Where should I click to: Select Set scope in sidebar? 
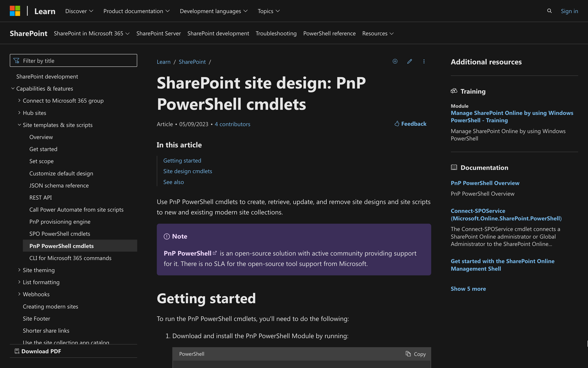[41, 161]
